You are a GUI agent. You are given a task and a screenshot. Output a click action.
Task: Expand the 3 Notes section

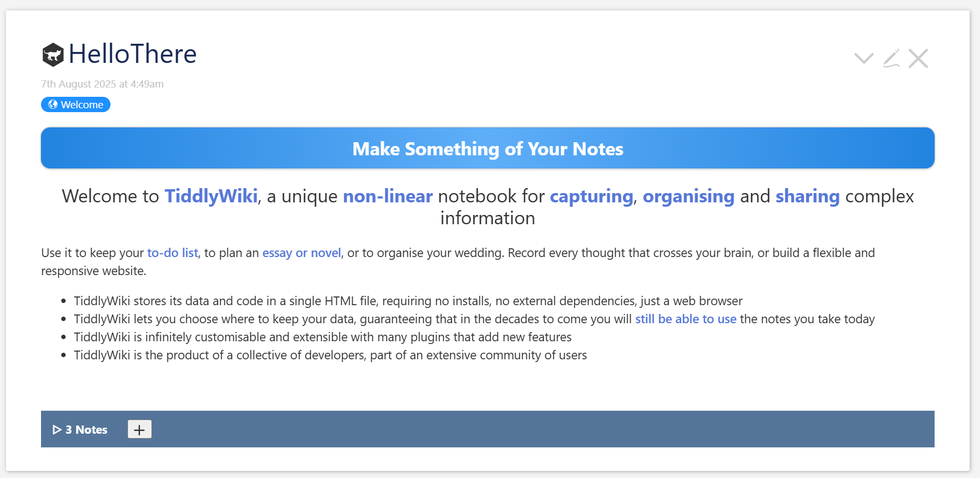pyautogui.click(x=80, y=429)
